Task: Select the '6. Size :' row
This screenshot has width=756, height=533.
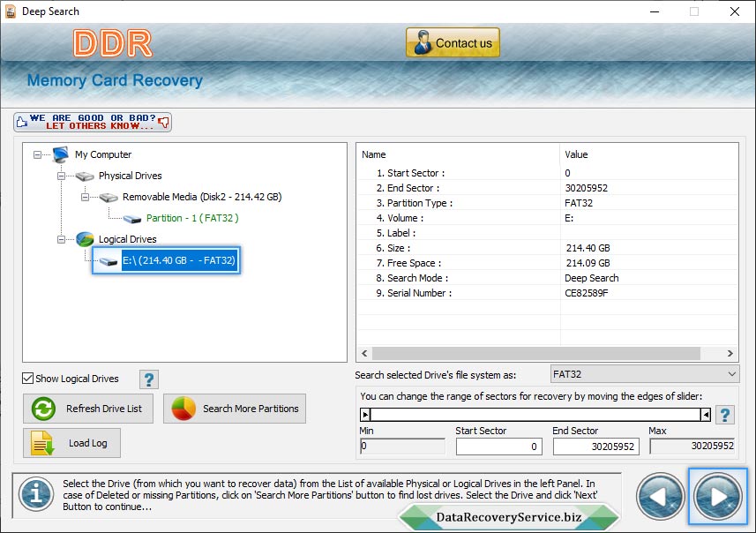Action: click(548, 247)
